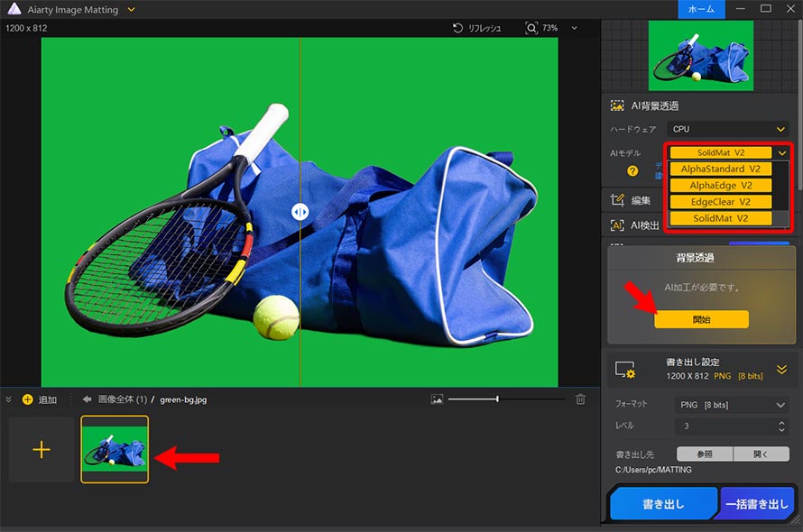Collapse the 書き出し設定 panel chevron
This screenshot has width=803, height=532.
[782, 369]
